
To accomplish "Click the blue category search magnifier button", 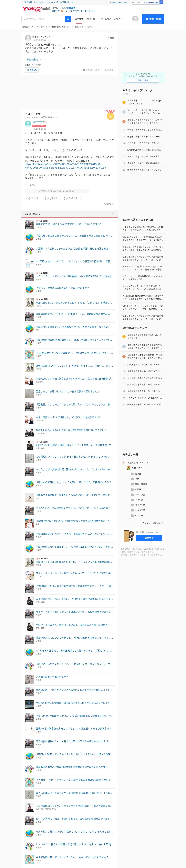I will [x=68, y=19].
